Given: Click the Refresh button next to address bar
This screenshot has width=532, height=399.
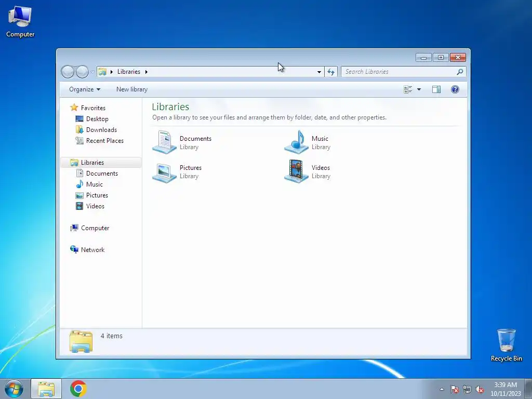Looking at the screenshot, I should coord(331,72).
